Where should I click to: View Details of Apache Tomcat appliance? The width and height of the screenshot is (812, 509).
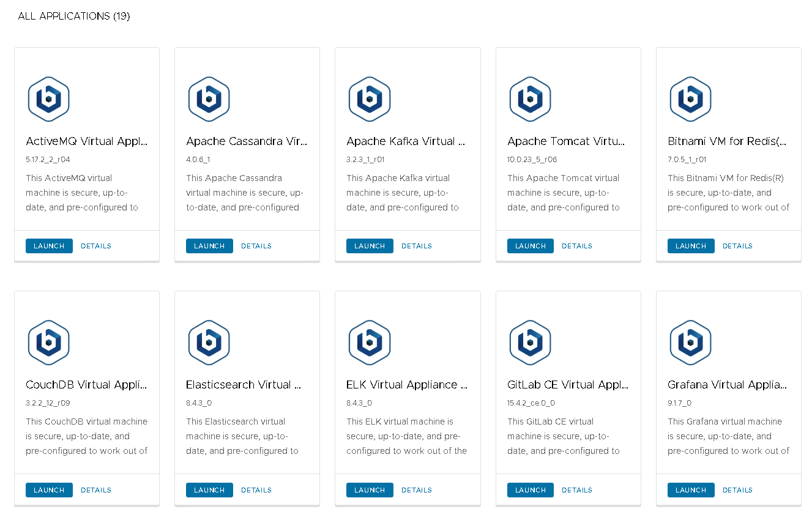tap(577, 246)
